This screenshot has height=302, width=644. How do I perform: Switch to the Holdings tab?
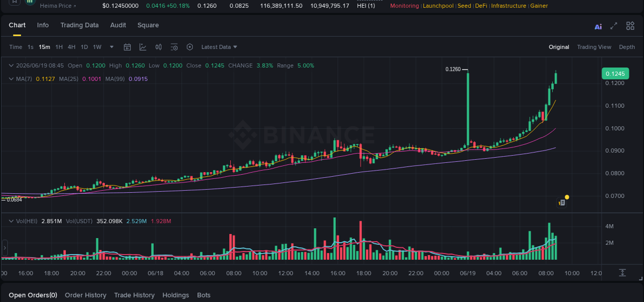(176, 295)
